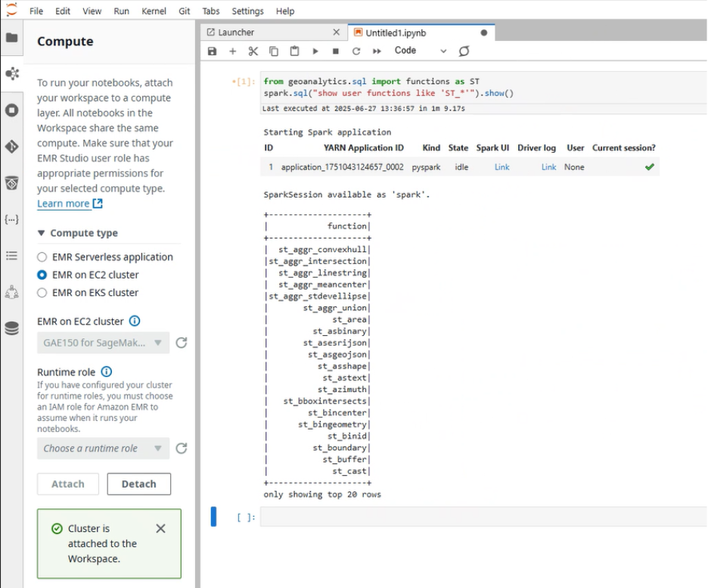The height and width of the screenshot is (588, 708).
Task: Refresh the EMR on EC2 cluster list
Action: tap(182, 343)
